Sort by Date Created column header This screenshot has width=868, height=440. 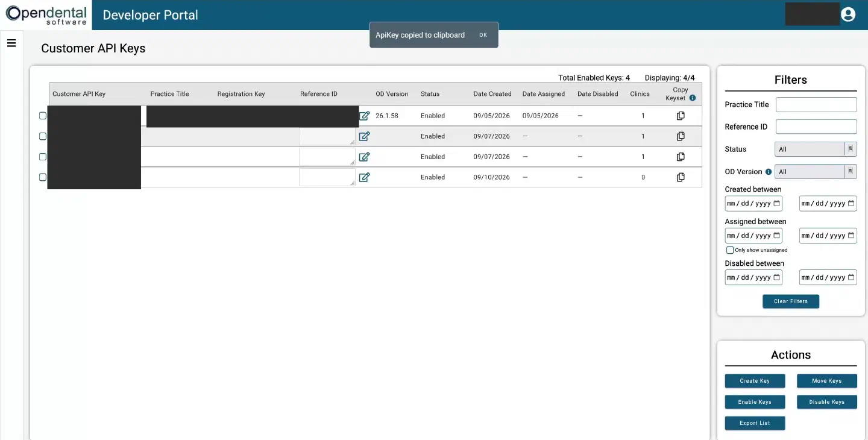492,94
